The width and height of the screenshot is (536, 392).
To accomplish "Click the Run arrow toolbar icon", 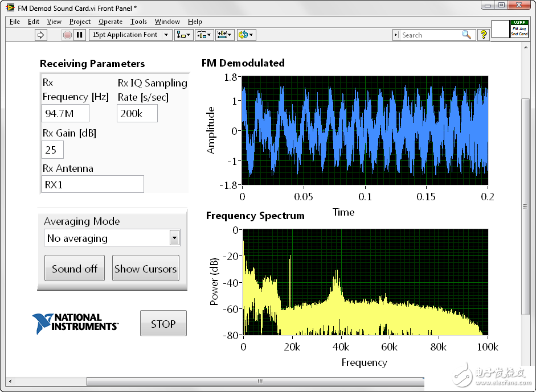I will click(40, 35).
